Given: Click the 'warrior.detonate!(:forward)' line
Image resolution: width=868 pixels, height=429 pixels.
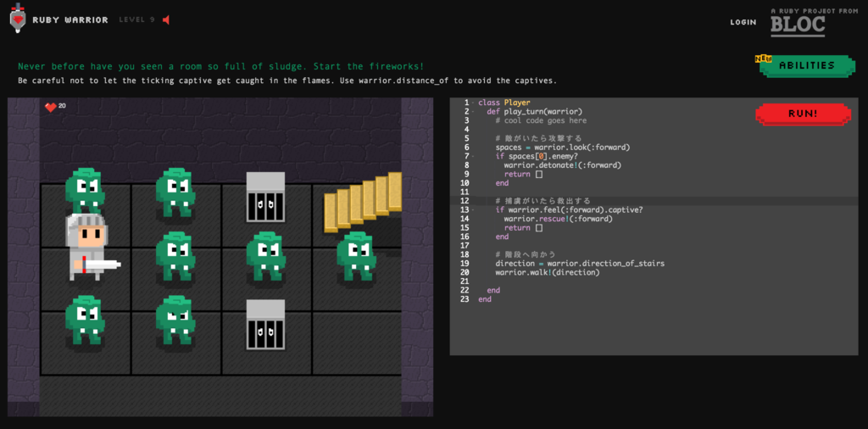Looking at the screenshot, I should [x=563, y=165].
